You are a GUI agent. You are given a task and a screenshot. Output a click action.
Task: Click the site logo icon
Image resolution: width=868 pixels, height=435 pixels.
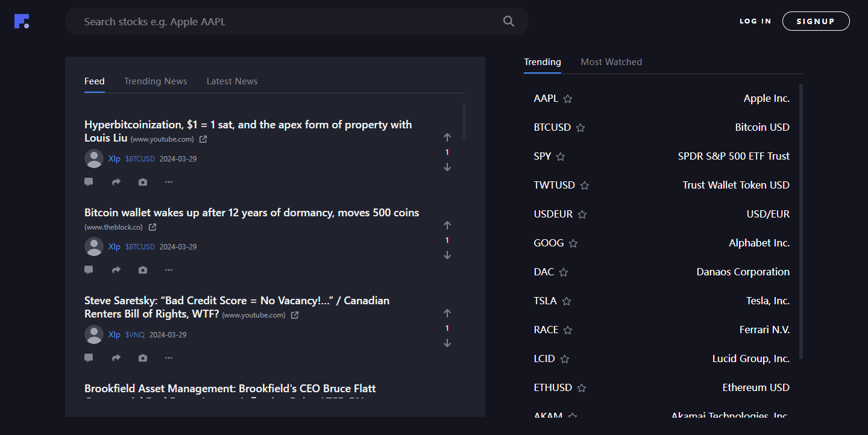[22, 21]
